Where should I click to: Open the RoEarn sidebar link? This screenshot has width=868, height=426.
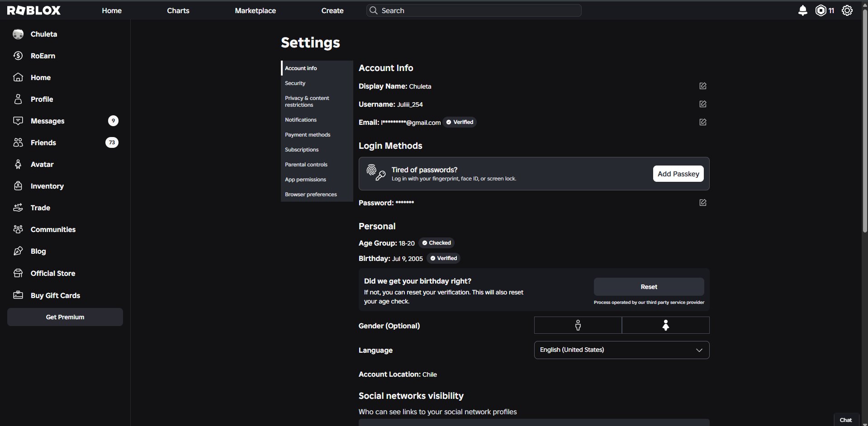tap(43, 56)
